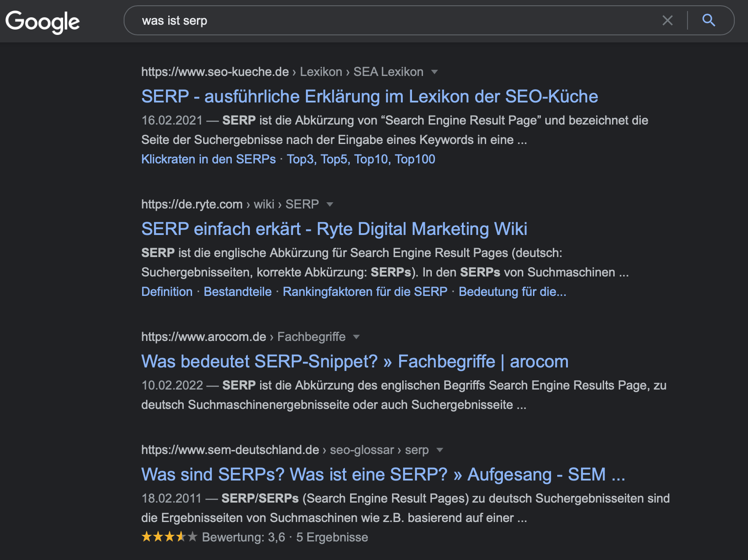
Task: Follow the 'Definition' sitelink
Action: coord(167,291)
